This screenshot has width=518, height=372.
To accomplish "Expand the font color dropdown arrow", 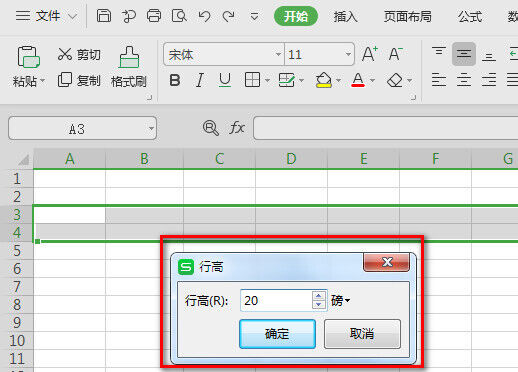I will pyautogui.click(x=373, y=80).
